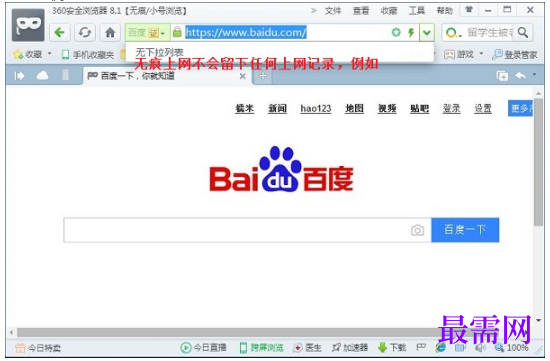Open the 贴吧 link
The image size is (550, 361).
(420, 108)
